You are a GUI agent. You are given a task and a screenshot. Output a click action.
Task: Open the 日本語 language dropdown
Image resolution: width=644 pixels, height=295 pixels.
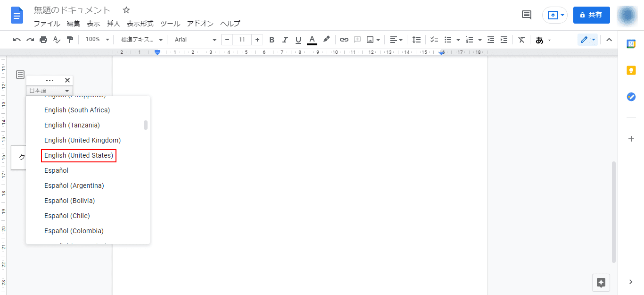coord(50,91)
